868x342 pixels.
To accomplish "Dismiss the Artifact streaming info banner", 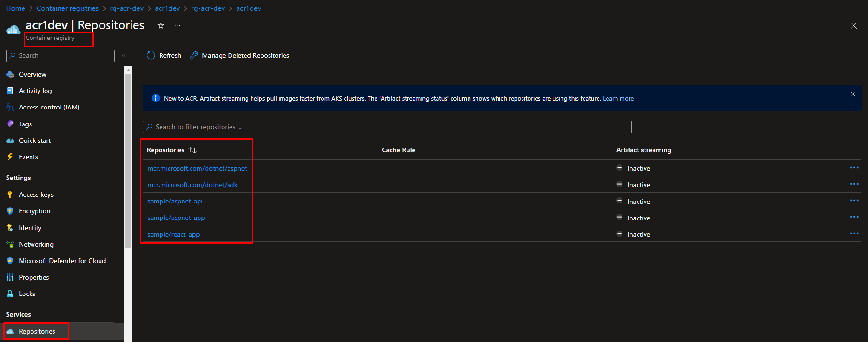I will (x=853, y=94).
